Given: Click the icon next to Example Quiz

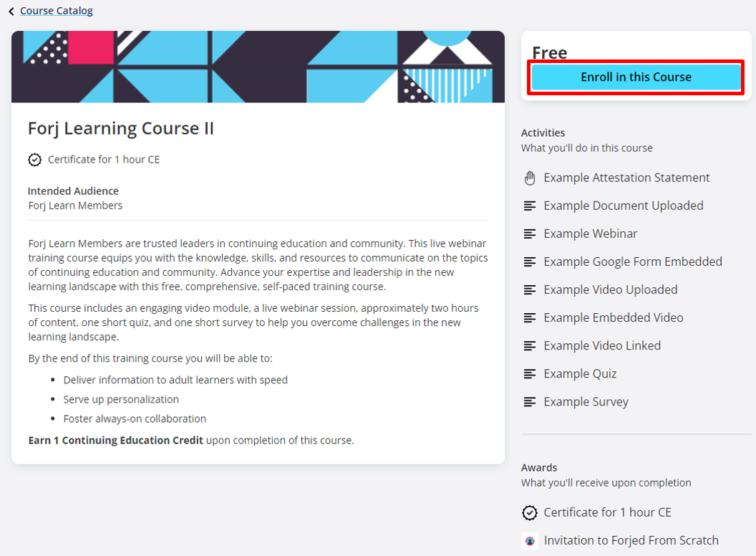Looking at the screenshot, I should click(x=530, y=373).
